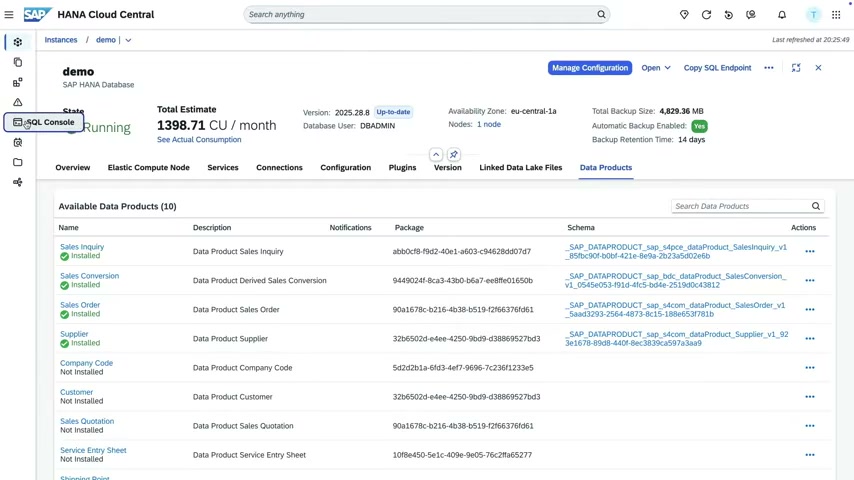Open the Sales Order data product link
Viewport: 854px width, 480px height.
[x=80, y=305]
